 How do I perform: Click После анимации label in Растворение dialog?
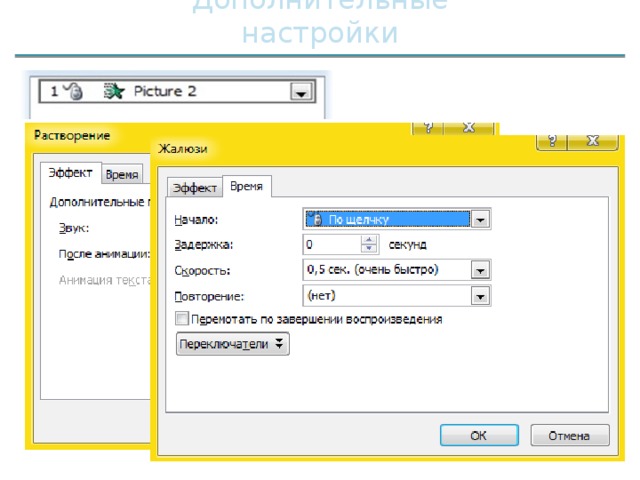pyautogui.click(x=104, y=254)
